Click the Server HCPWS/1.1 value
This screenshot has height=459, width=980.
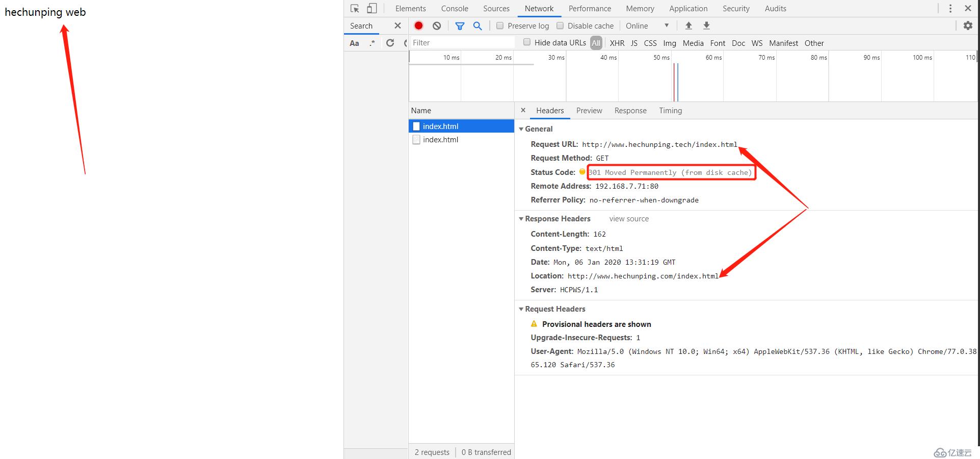579,290
